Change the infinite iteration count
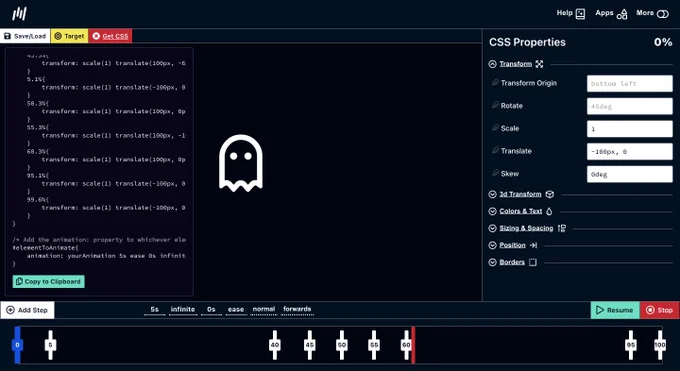Viewport: 680px width, 371px height. tap(183, 309)
